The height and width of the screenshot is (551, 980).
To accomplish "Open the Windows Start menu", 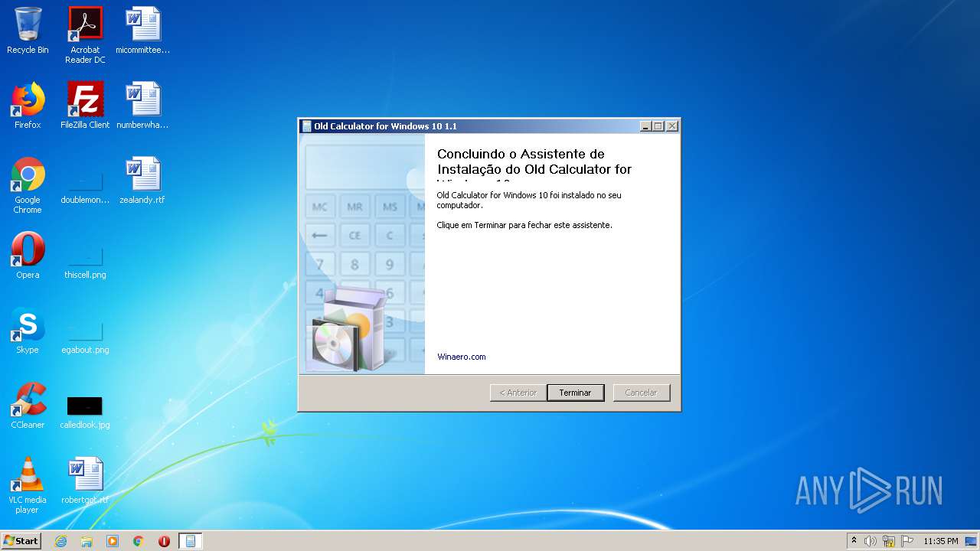I will click(21, 541).
